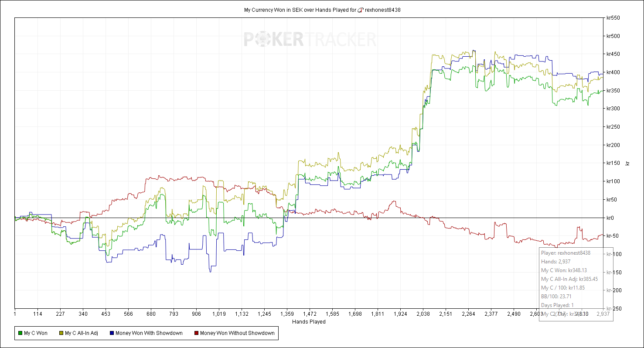Toggle the My C Won legend label
This screenshot has width=644, height=348.
pyautogui.click(x=36, y=333)
